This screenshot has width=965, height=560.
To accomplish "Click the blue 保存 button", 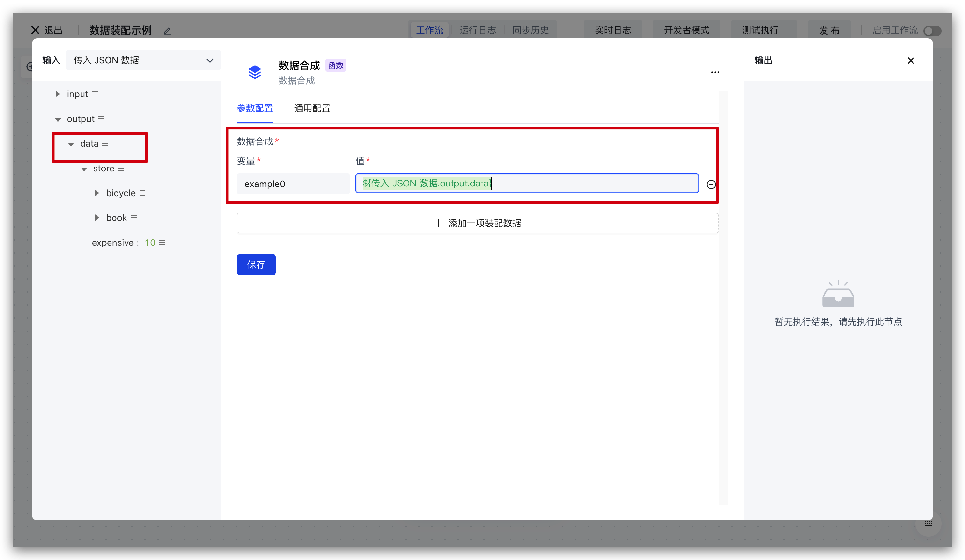I will click(x=256, y=264).
